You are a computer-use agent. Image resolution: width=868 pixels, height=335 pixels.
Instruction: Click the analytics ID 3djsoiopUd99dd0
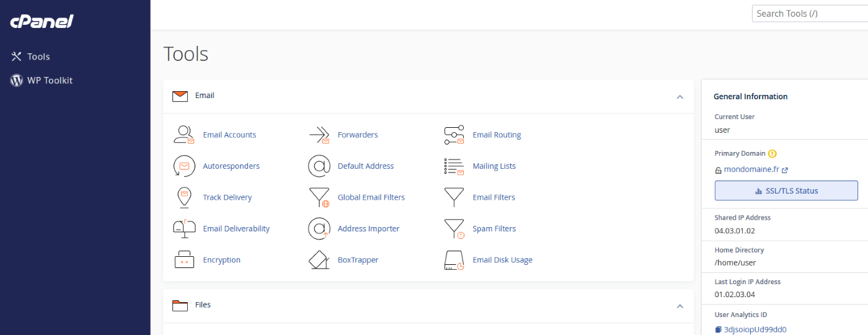pyautogui.click(x=755, y=329)
